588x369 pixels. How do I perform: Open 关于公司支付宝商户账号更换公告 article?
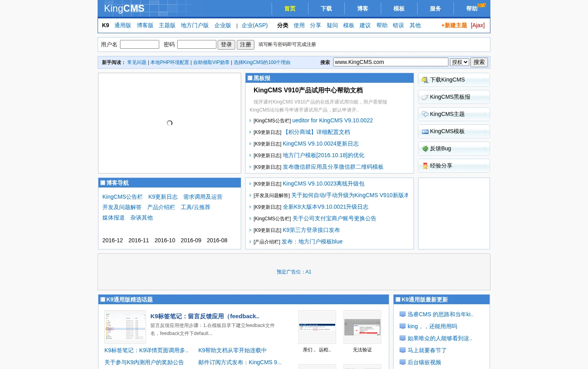click(x=334, y=218)
